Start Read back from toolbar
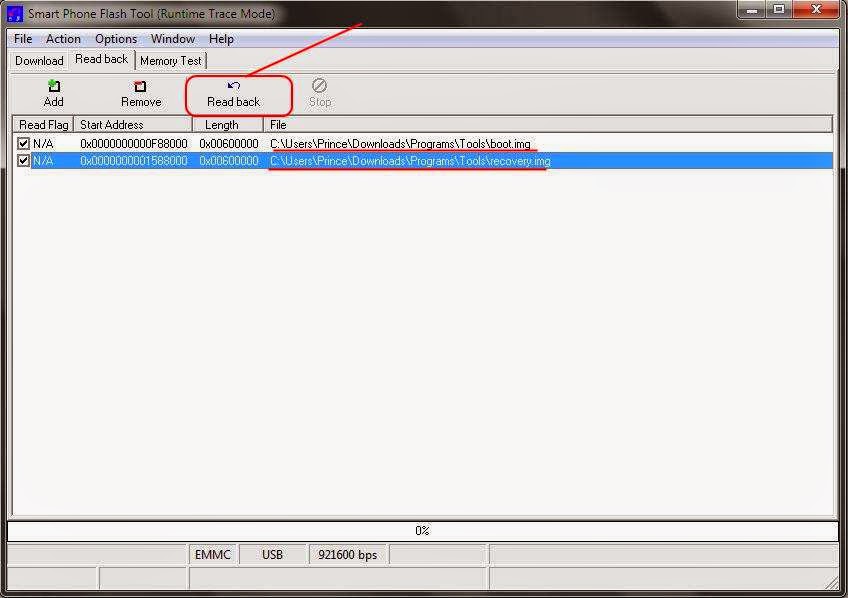Viewport: 848px width, 598px height. tap(234, 94)
